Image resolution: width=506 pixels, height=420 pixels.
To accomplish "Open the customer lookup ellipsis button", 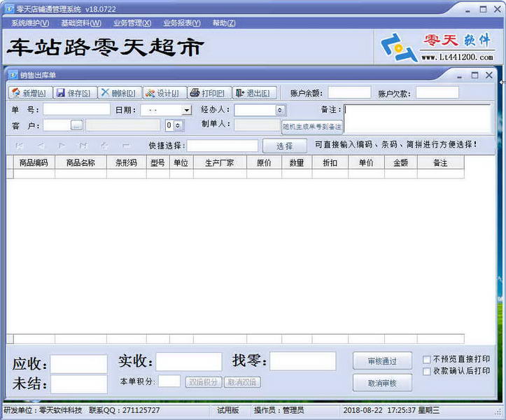I will coord(76,125).
